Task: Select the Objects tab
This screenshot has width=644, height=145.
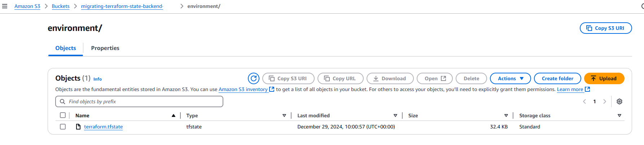Action: click(x=66, y=48)
